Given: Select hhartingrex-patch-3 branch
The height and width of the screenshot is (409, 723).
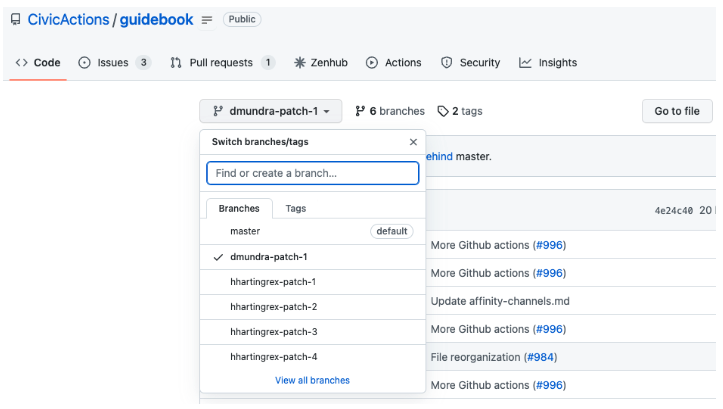Looking at the screenshot, I should 273,331.
